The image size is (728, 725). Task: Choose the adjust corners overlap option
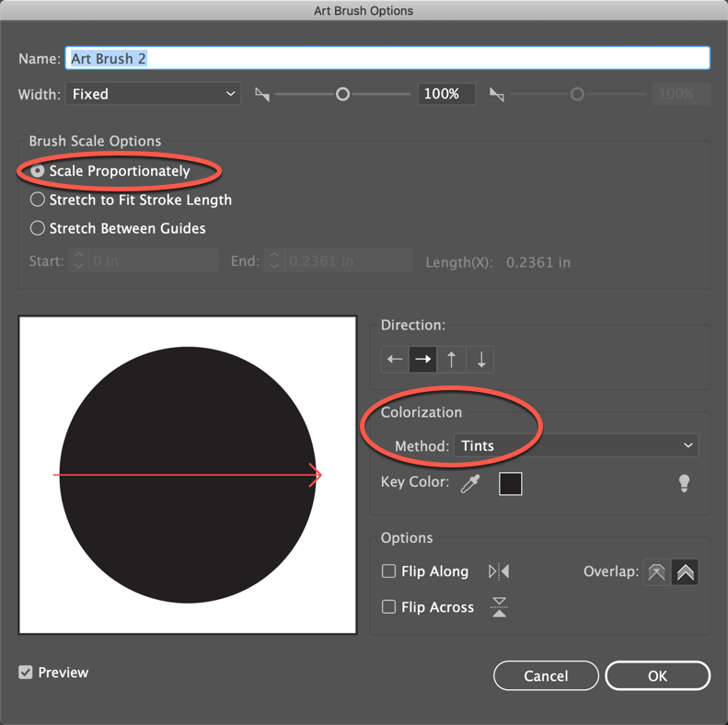tap(685, 572)
